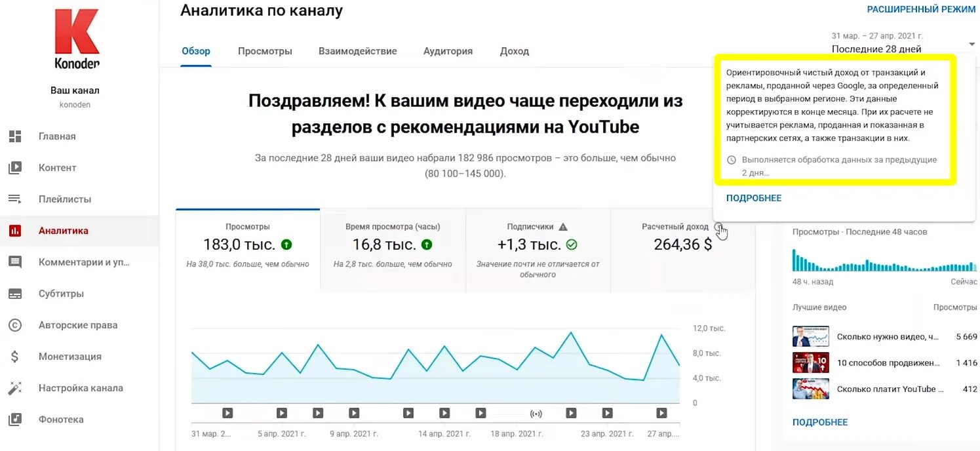Click green up arrow beside 183,0 тыс.
Screen dimensions: 980x451
coord(286,245)
